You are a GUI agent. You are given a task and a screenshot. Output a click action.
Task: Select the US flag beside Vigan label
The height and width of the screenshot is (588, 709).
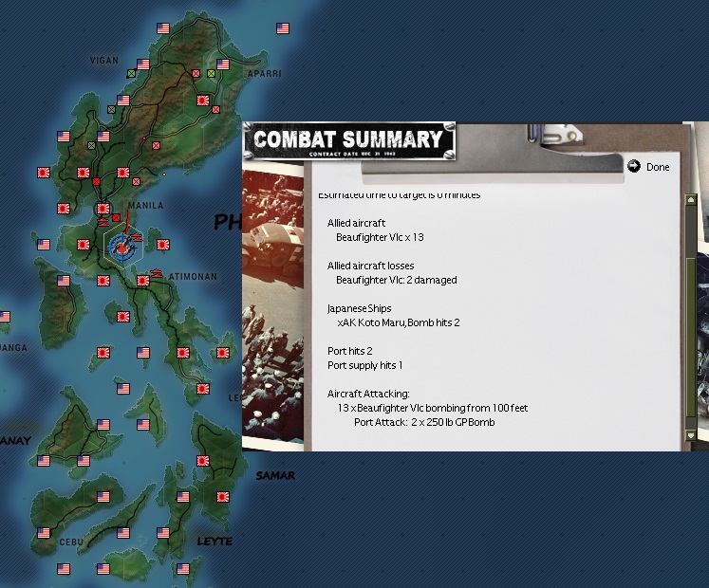143,64
